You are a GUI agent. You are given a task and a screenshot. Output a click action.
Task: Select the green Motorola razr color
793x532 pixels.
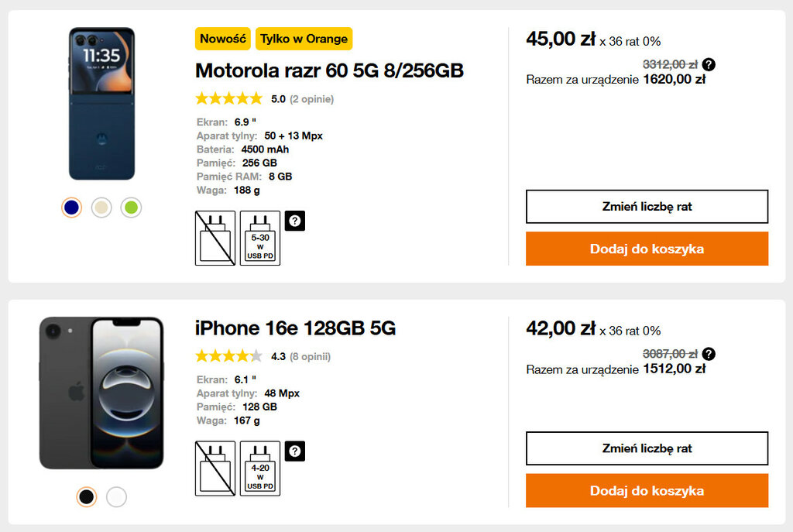click(x=132, y=208)
